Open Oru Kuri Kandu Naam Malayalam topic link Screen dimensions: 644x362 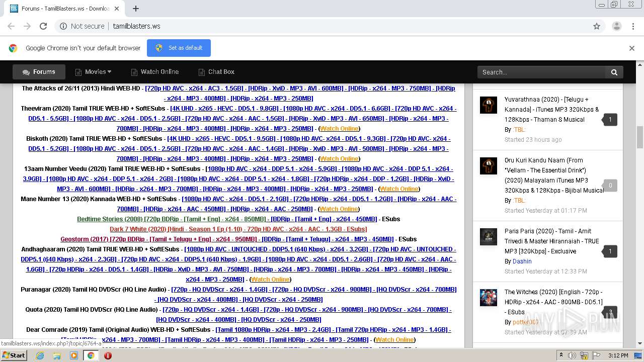pos(554,175)
